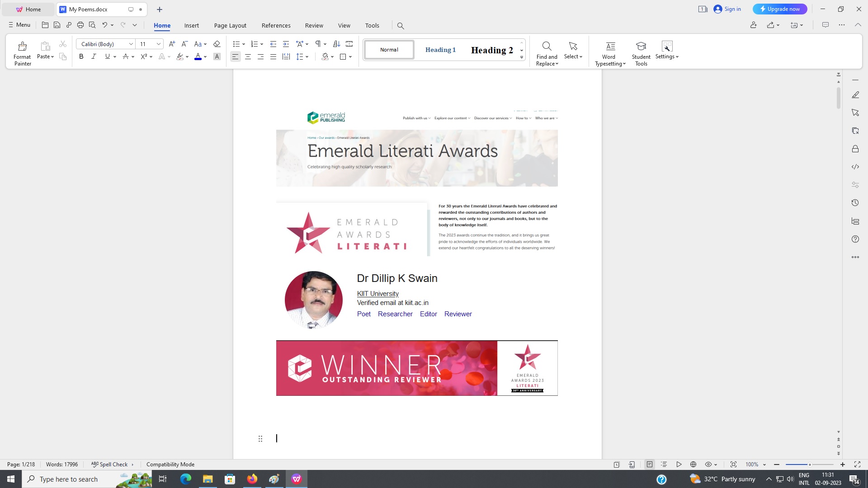Decrease font size with shrink icon
Screen dimensions: 868x488
(184, 44)
